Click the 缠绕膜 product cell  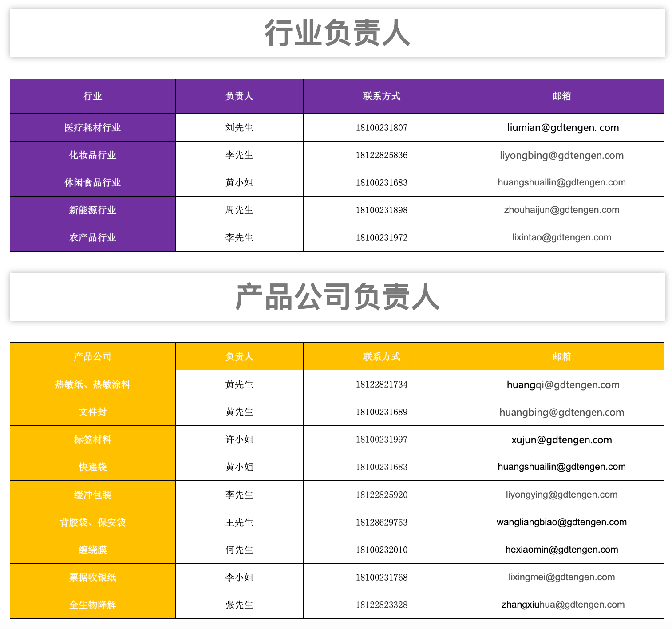pyautogui.click(x=93, y=550)
